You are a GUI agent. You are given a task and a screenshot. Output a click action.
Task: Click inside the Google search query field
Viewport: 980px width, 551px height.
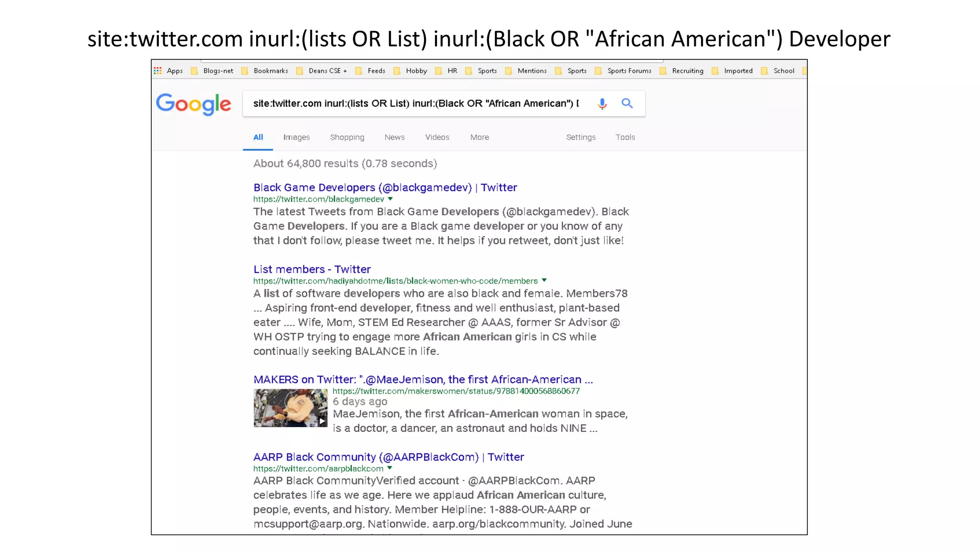point(416,103)
